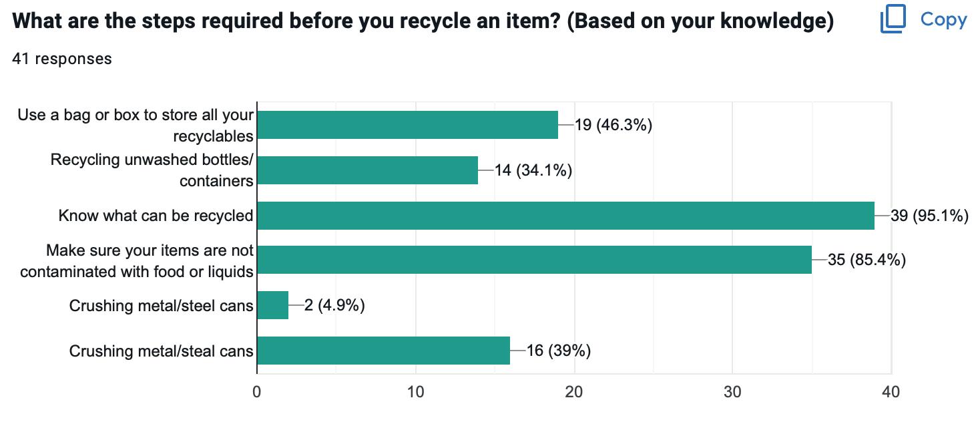980x422 pixels.
Task: Select the bar for 'Use a bag or box'
Action: click(x=407, y=125)
